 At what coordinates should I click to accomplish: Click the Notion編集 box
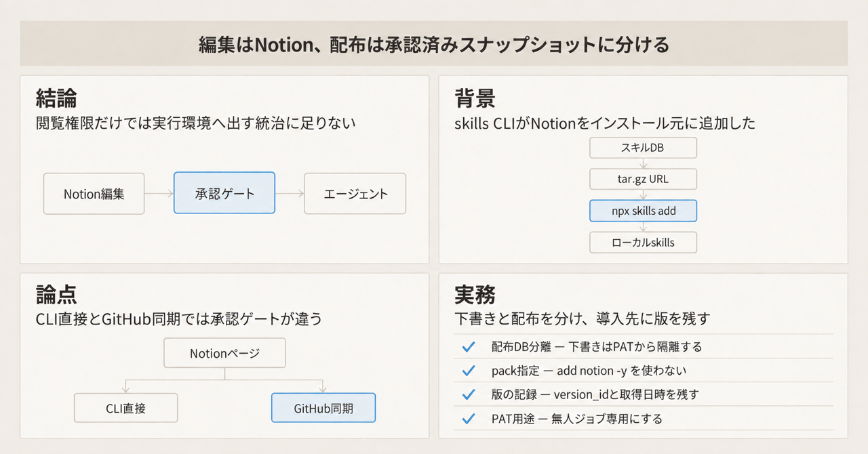94,194
